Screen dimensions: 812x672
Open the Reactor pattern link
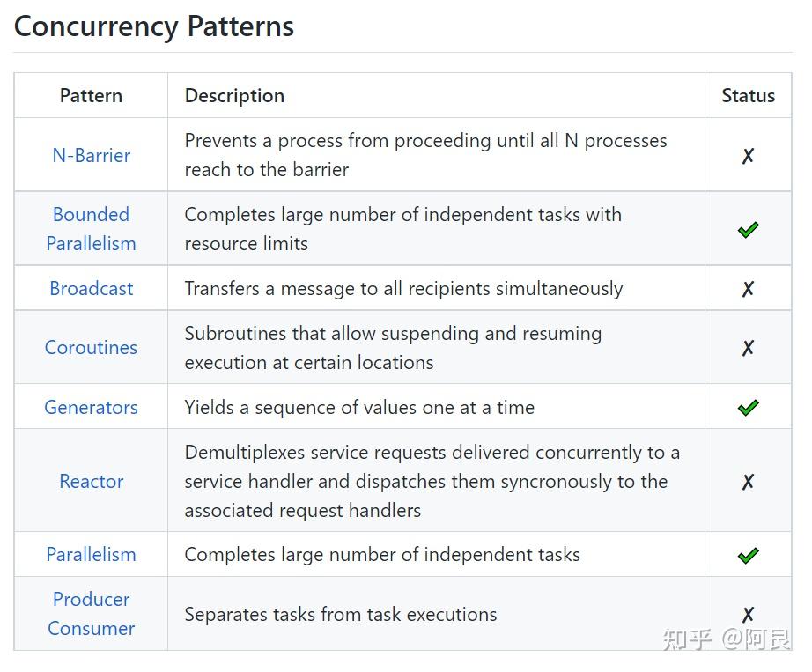coord(91,482)
